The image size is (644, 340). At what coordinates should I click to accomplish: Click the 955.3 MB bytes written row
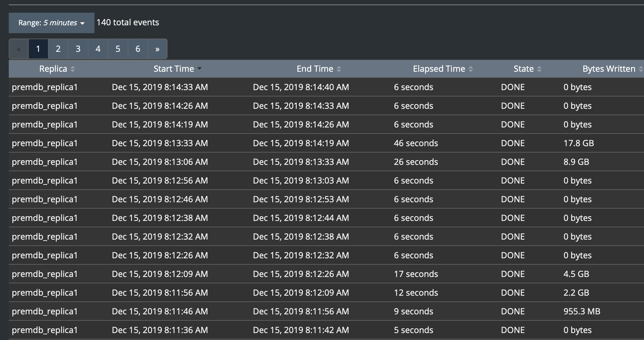point(582,311)
